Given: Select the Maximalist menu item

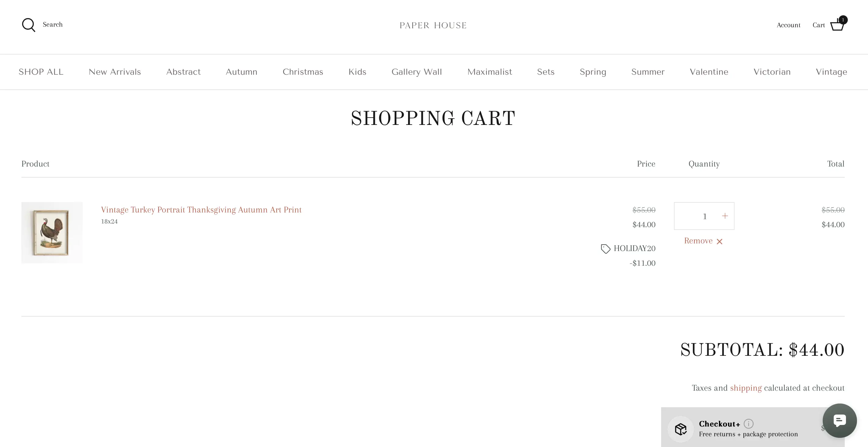Looking at the screenshot, I should [489, 72].
